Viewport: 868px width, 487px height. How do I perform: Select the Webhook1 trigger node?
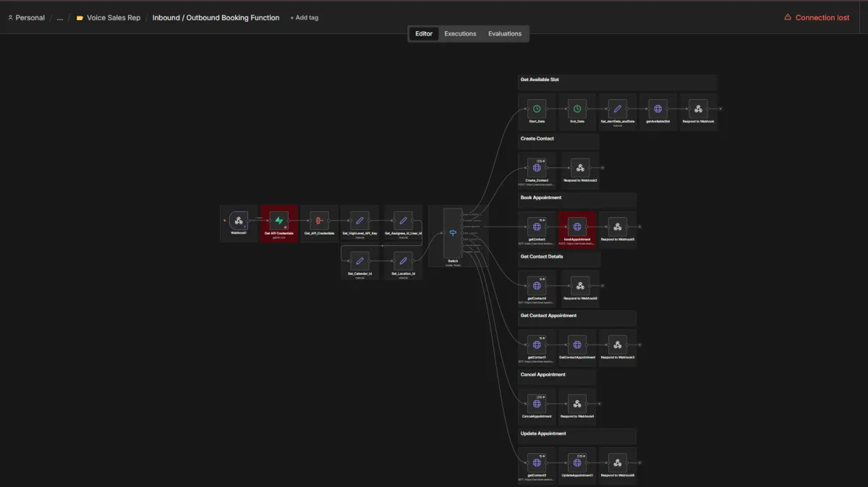coord(239,221)
